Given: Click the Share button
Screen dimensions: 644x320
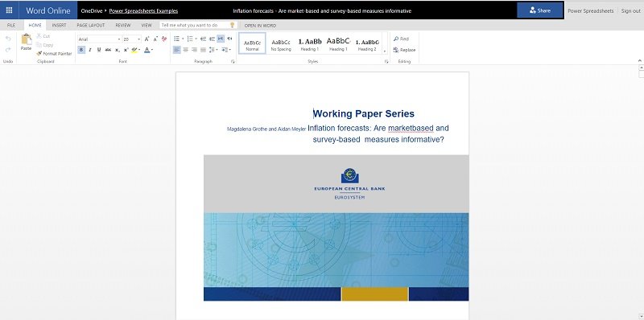Looking at the screenshot, I should click(539, 10).
